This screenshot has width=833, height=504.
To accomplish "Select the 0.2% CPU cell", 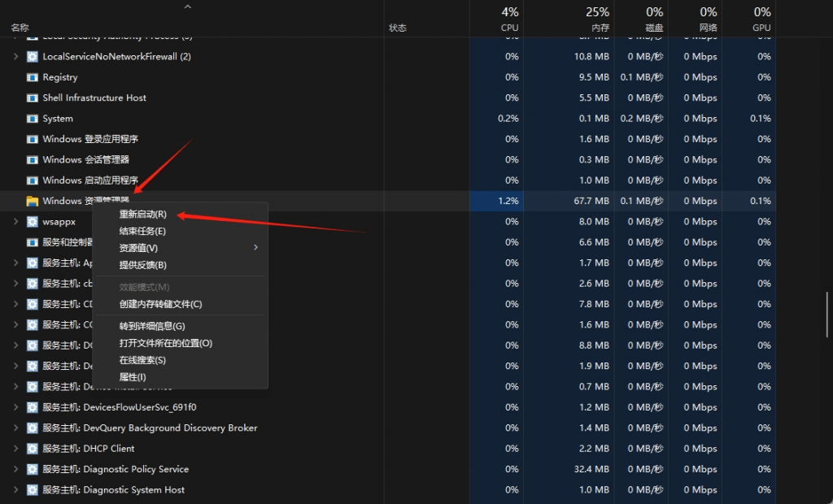I will 508,119.
